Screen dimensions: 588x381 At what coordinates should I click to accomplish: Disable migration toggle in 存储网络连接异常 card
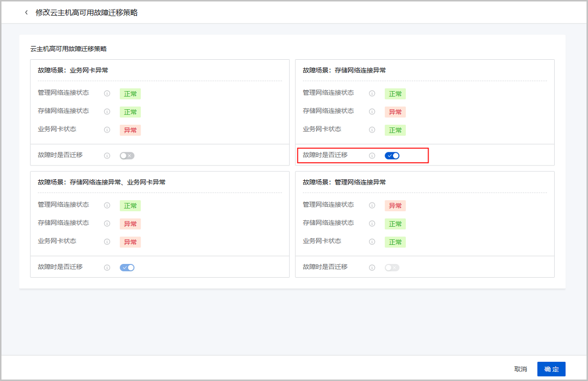[x=392, y=156]
